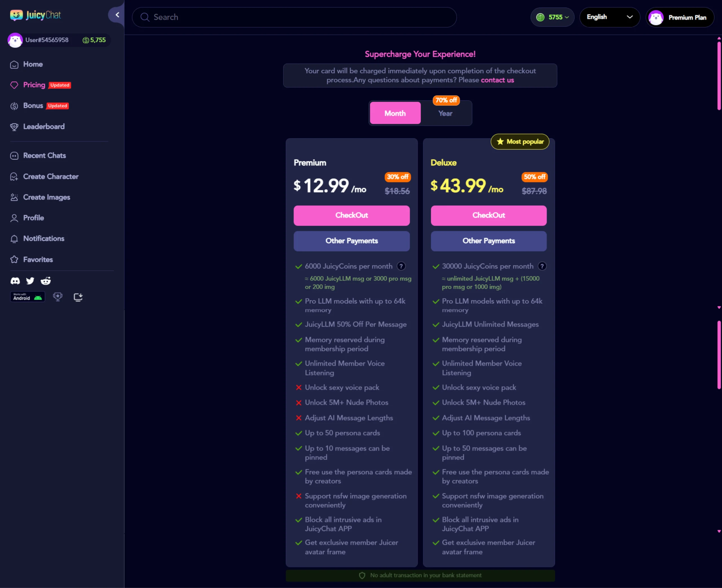722x588 pixels.
Task: Go to Leaderboard in sidebar
Action: pos(44,127)
